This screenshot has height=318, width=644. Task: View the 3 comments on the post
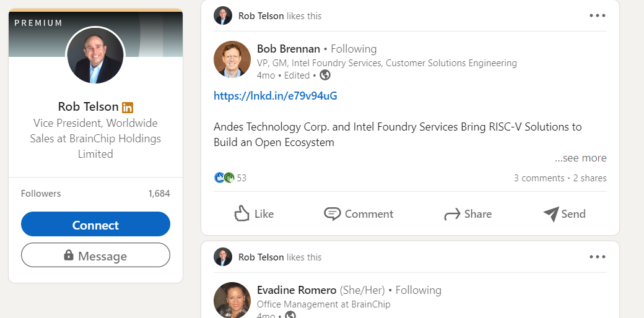(539, 178)
